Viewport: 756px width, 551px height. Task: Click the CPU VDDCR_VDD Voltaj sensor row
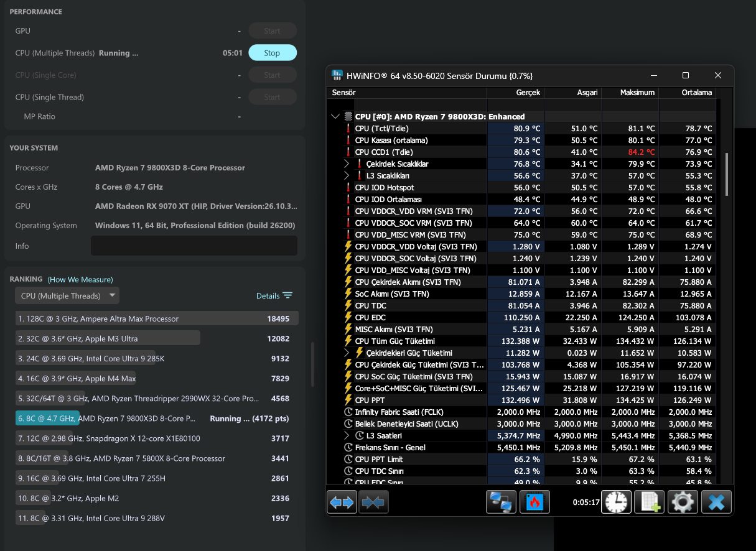(x=522, y=247)
